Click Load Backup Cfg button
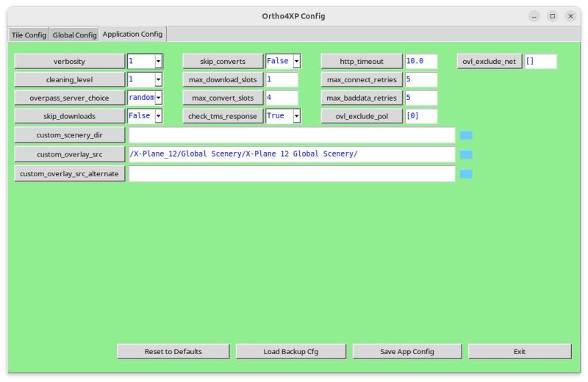This screenshot has width=588, height=382. (291, 352)
